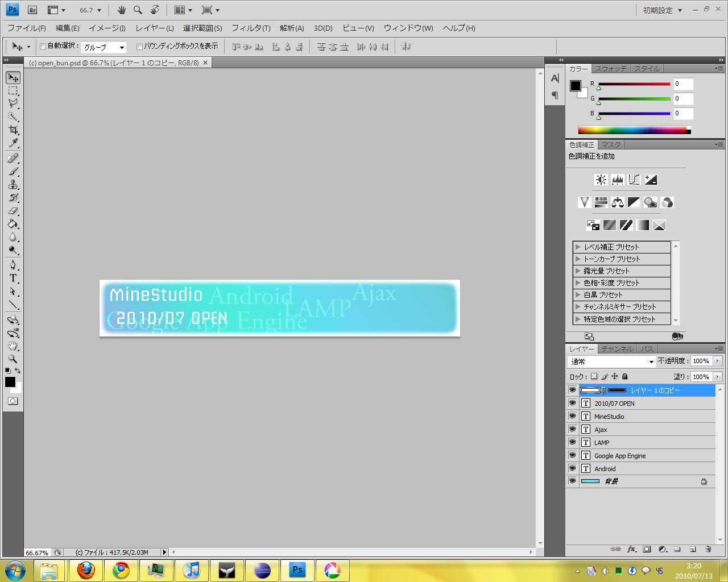Select the Pen tool
The height and width of the screenshot is (582, 728).
13,265
